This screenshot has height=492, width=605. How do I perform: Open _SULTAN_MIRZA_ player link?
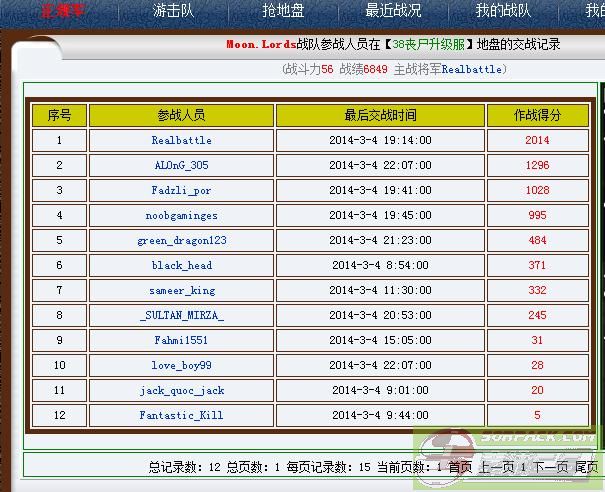[x=181, y=316]
